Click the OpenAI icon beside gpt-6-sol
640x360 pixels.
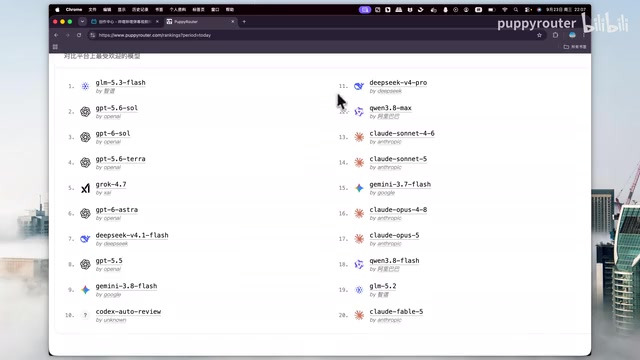(x=85, y=137)
